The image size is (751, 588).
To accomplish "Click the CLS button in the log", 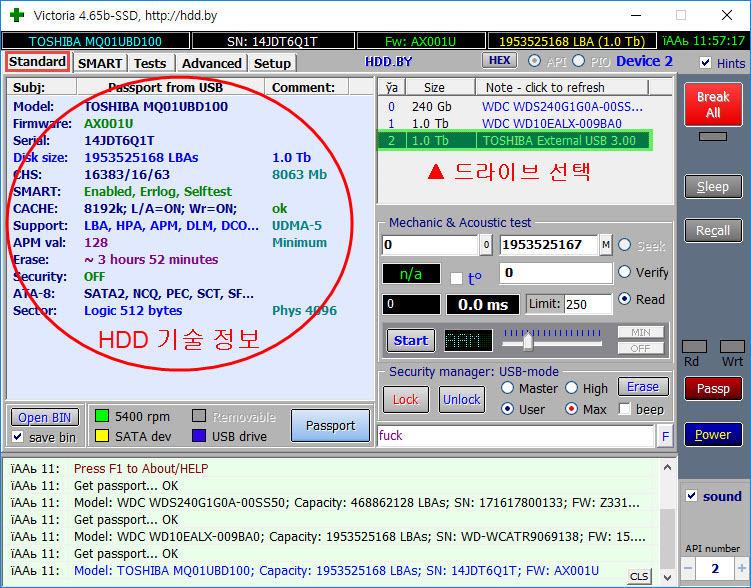I will pos(639,577).
